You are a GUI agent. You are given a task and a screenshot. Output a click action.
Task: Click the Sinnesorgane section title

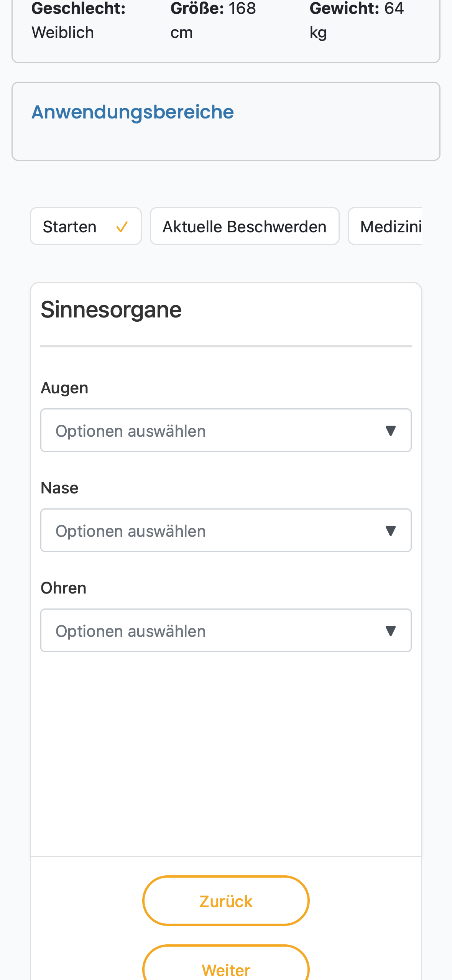tap(111, 310)
